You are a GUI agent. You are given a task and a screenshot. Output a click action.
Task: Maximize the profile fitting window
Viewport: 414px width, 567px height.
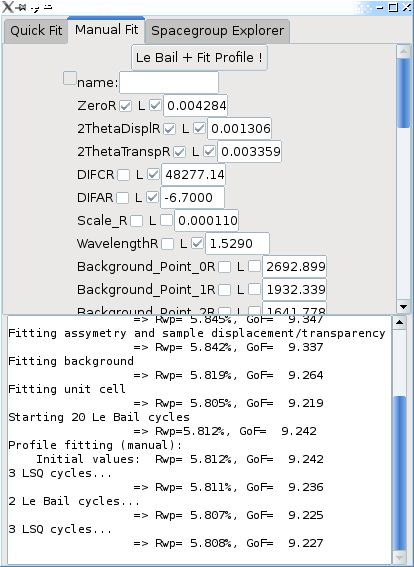click(x=393, y=7)
